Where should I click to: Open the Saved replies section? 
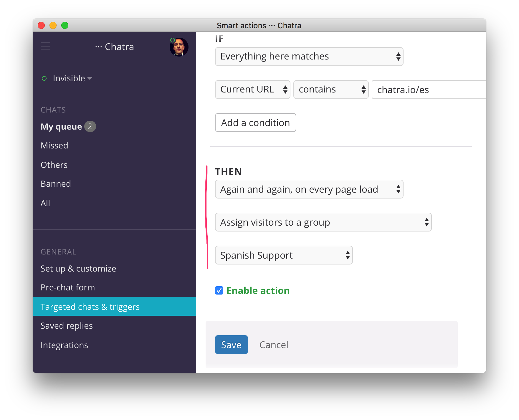(67, 326)
